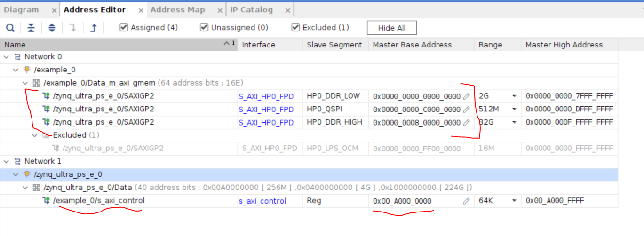Click pencil edit icon for HP0_DDR_HIGH base address
The width and height of the screenshot is (644, 236).
tap(466, 122)
